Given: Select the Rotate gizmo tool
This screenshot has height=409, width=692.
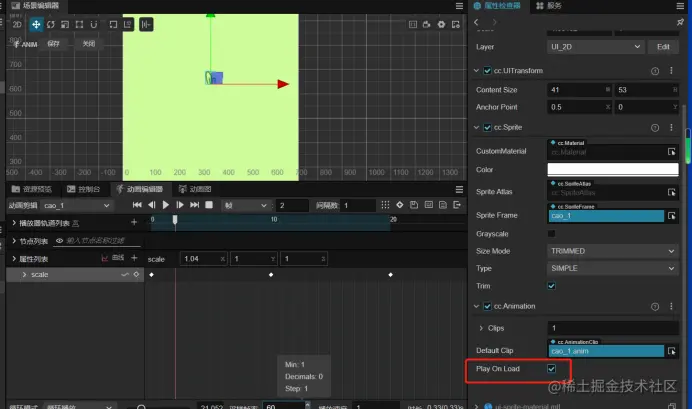Looking at the screenshot, I should tap(51, 24).
